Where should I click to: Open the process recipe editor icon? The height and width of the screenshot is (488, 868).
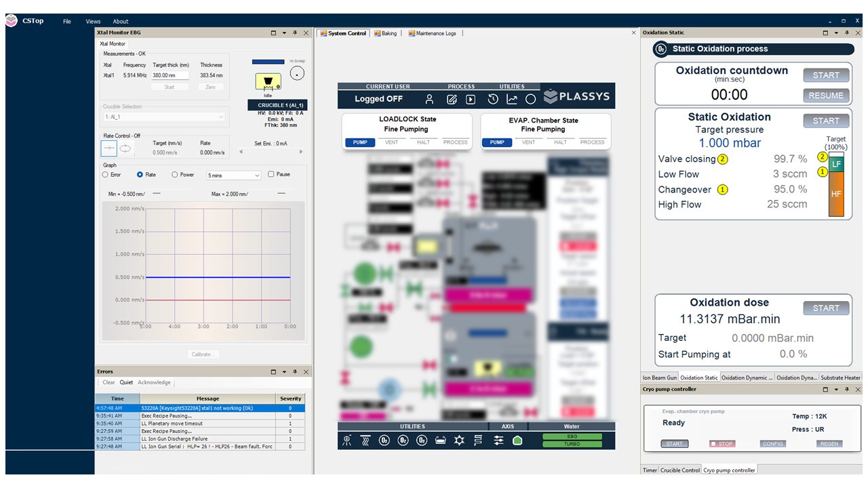coord(452,100)
